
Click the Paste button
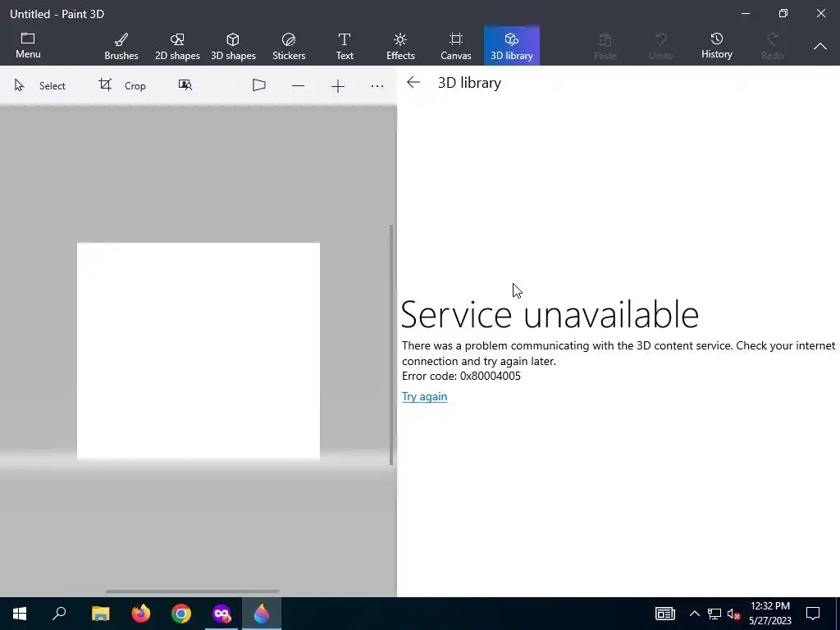605,46
